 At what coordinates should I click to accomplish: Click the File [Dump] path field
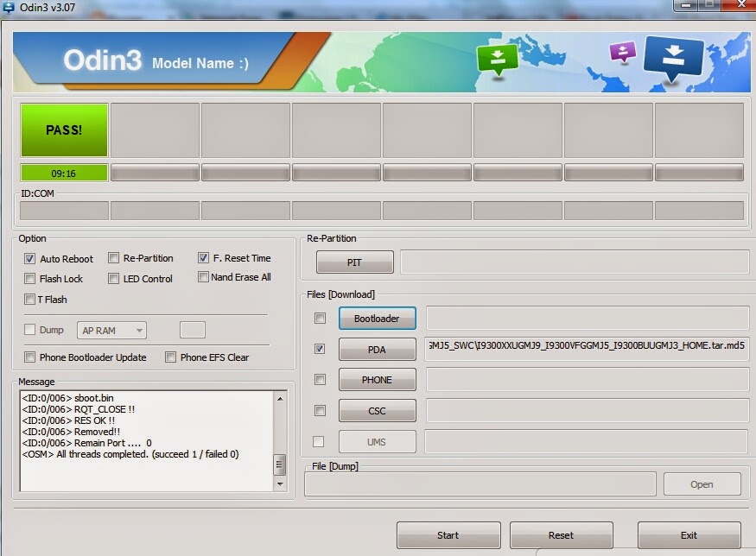pyautogui.click(x=480, y=484)
